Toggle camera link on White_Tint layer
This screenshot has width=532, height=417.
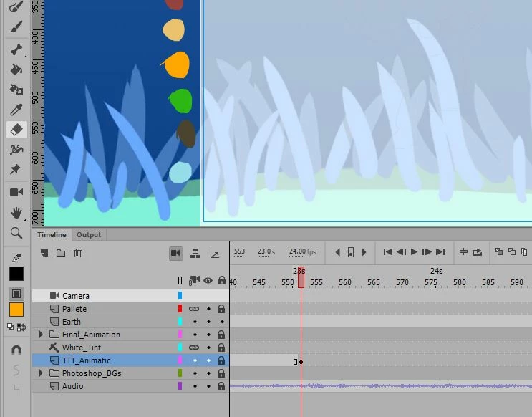[x=194, y=347]
